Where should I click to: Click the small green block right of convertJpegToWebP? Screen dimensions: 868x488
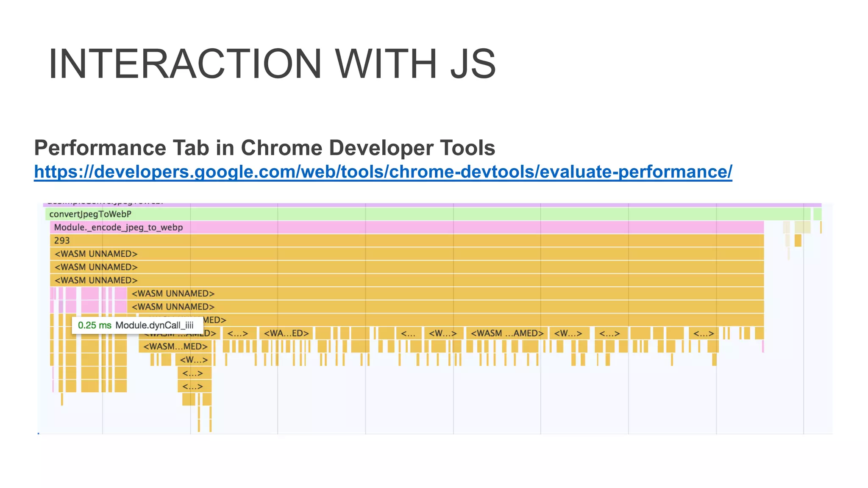click(x=817, y=214)
